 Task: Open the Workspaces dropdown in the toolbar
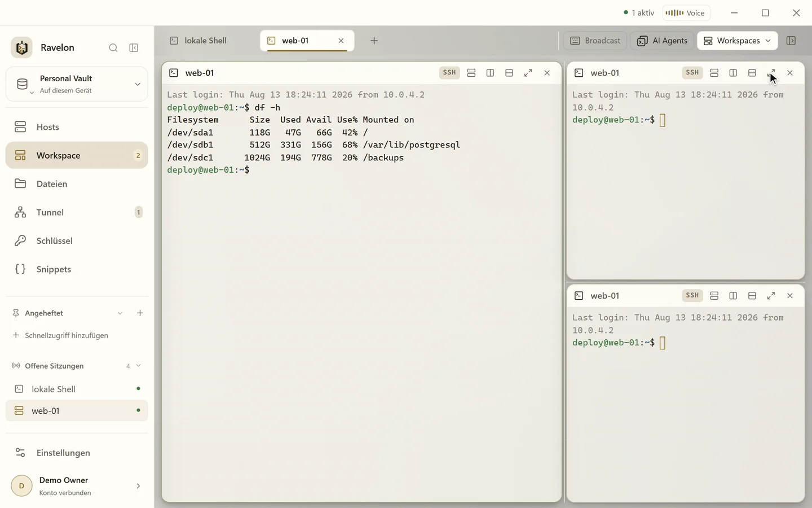point(738,41)
